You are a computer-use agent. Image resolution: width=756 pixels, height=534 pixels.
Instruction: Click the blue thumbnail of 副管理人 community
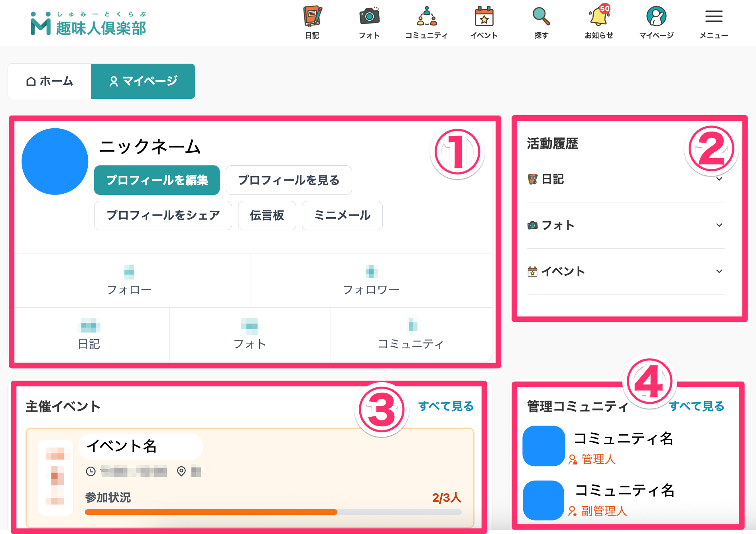543,500
